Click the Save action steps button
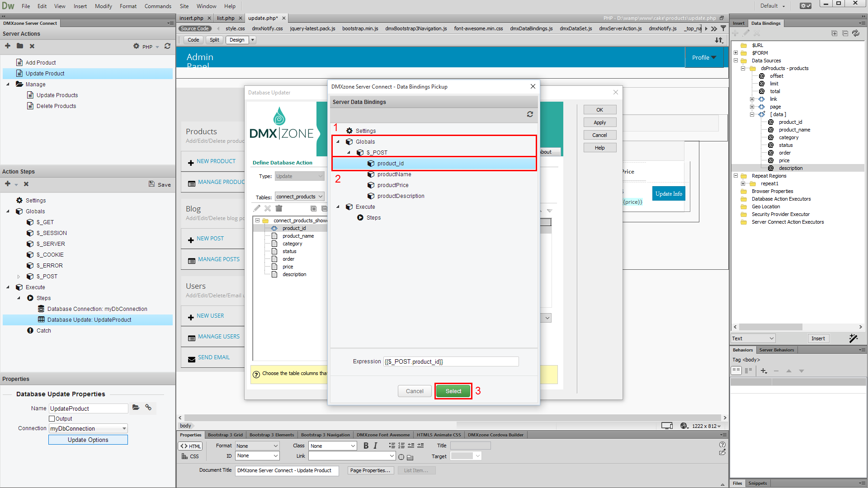868x488 pixels. click(160, 184)
